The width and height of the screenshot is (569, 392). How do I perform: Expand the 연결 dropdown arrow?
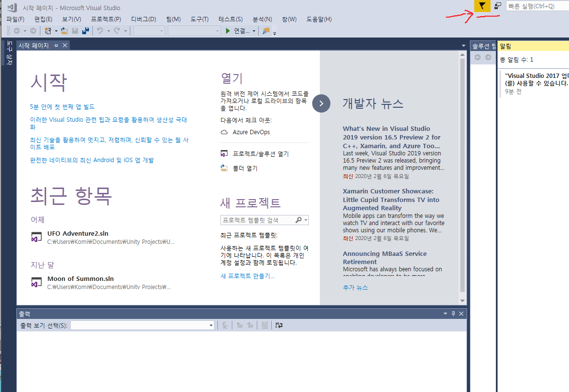click(254, 31)
